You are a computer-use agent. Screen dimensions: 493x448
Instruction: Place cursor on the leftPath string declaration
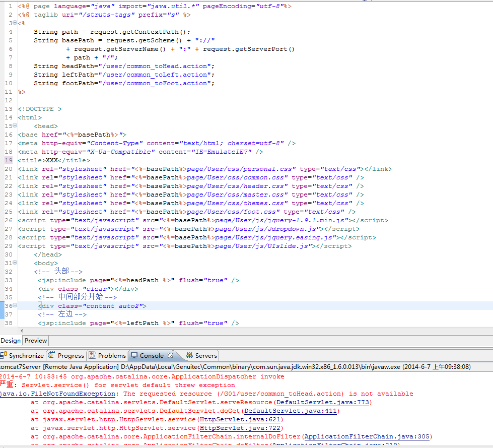(124, 75)
